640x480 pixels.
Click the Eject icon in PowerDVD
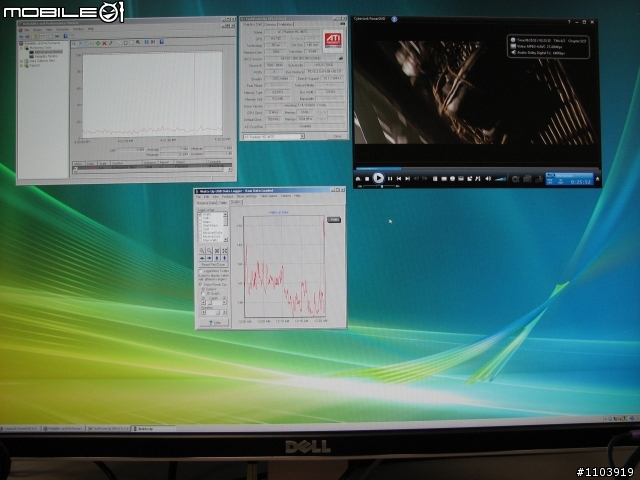(358, 179)
